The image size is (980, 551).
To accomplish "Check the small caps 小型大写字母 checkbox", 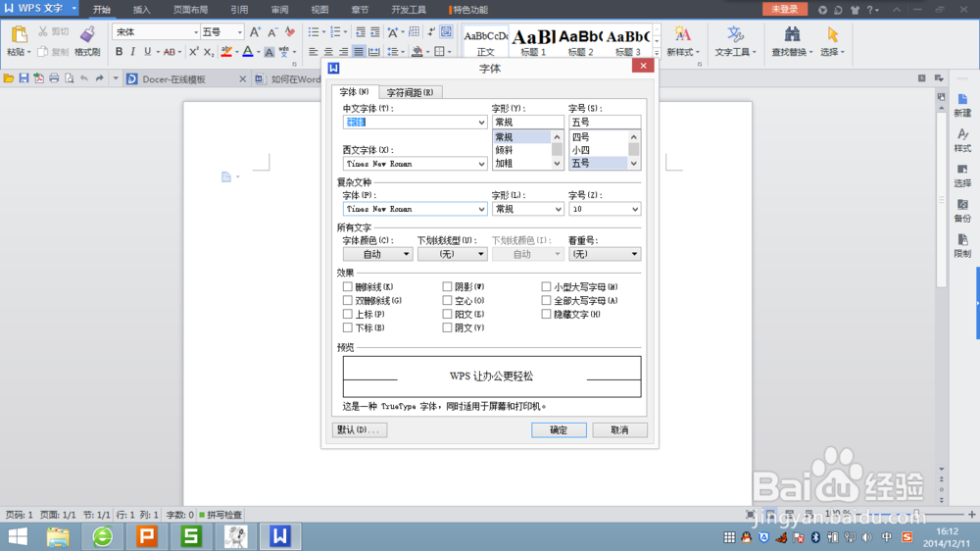I will pos(546,286).
